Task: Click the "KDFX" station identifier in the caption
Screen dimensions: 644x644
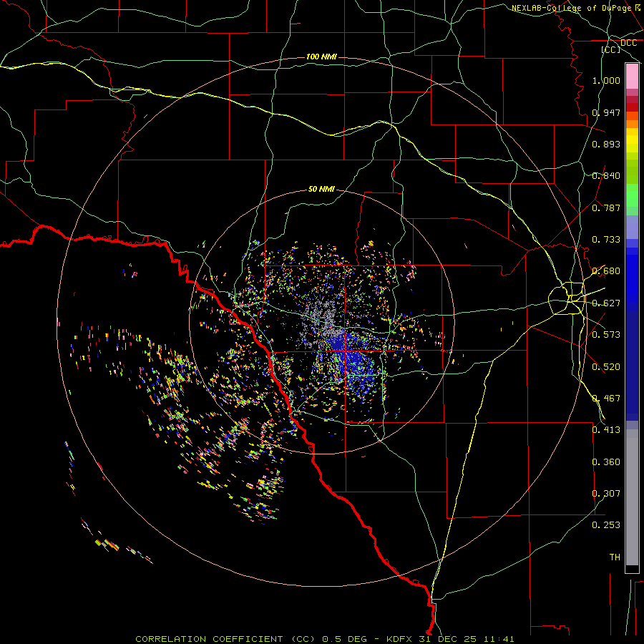Action: (399, 639)
